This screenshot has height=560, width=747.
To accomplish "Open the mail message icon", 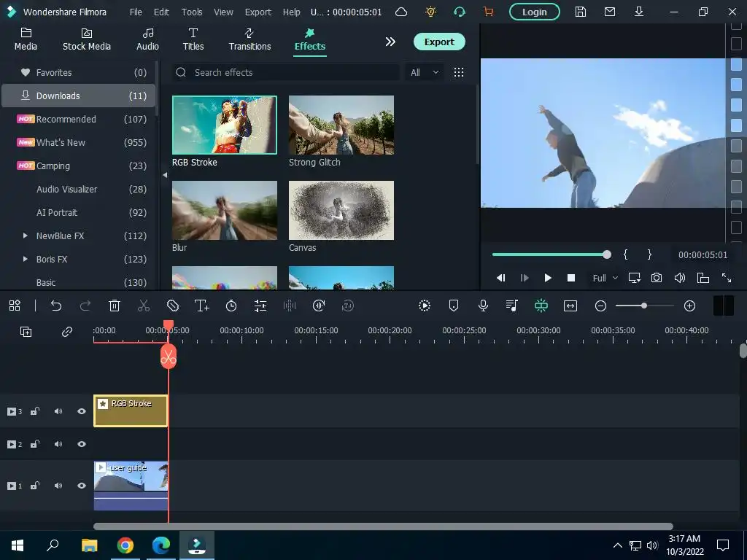I will coord(610,12).
